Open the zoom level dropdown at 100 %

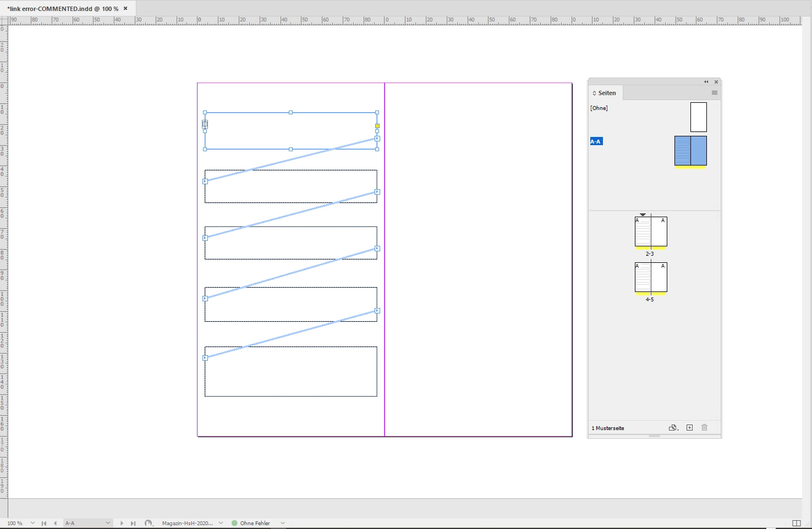click(x=32, y=523)
